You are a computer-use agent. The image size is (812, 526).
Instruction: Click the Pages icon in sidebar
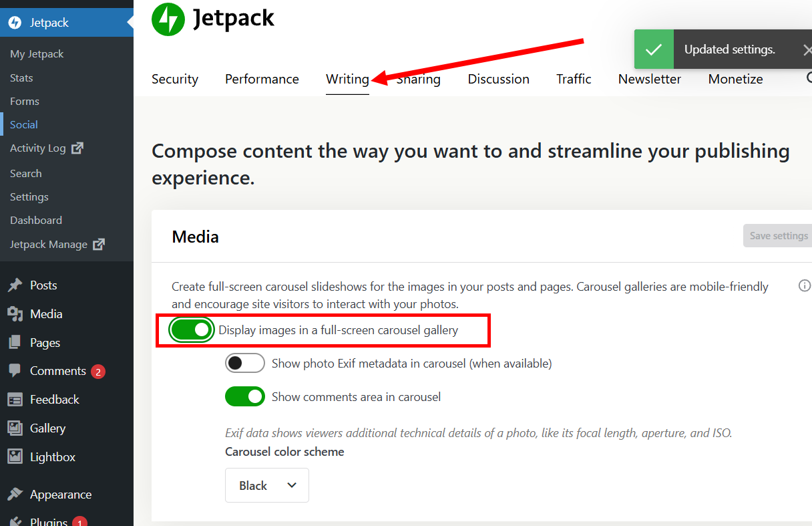(15, 343)
